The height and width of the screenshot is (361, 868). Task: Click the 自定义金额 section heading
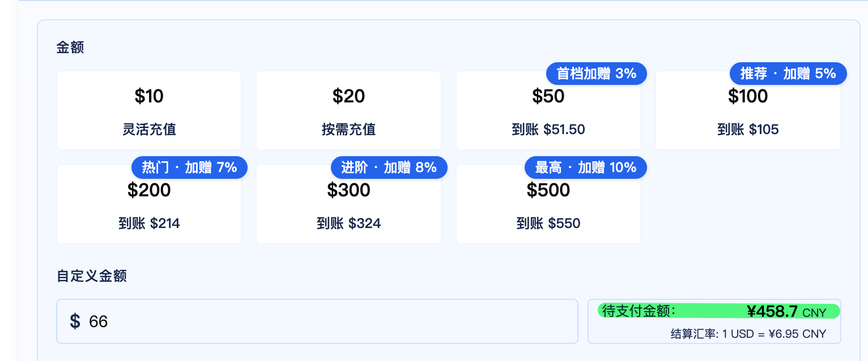91,276
